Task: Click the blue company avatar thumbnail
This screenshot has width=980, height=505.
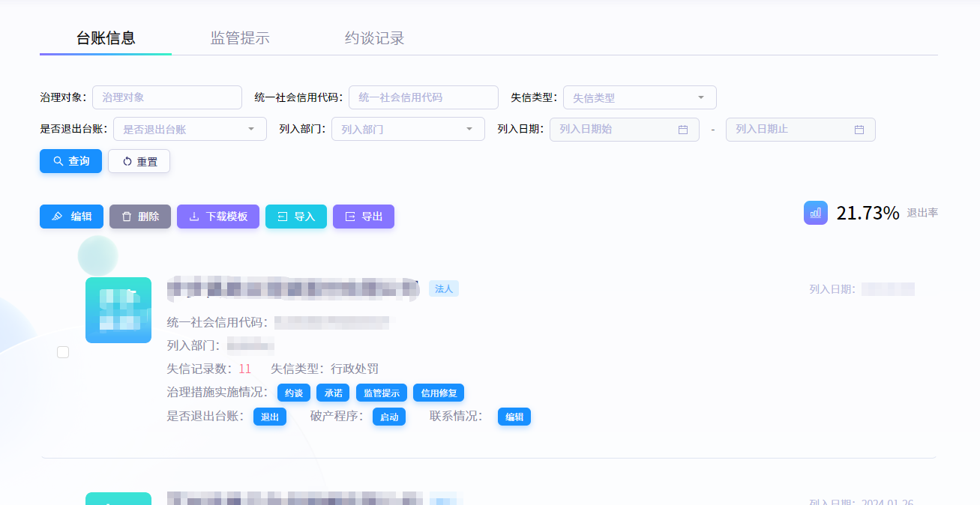Action: click(x=118, y=310)
